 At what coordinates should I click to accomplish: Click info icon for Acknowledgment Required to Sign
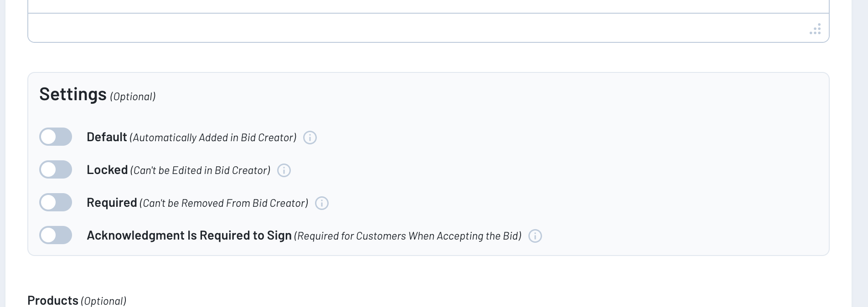pos(535,236)
